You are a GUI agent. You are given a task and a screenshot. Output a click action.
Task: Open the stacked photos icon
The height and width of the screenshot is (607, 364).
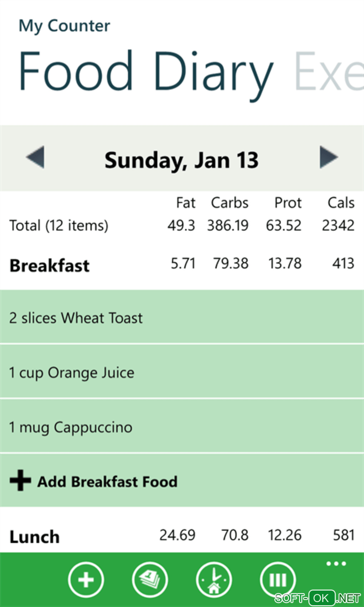(150, 580)
